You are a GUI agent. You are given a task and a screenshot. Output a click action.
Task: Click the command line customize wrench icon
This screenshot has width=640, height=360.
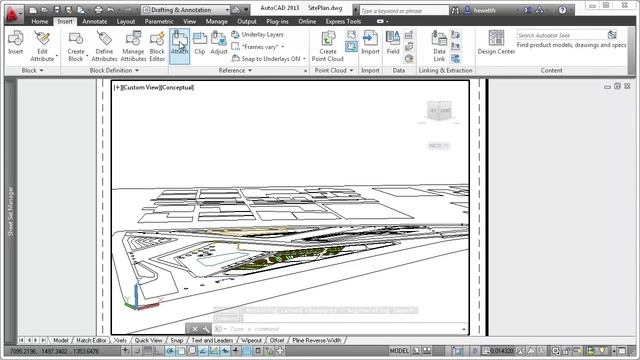pyautogui.click(x=207, y=329)
